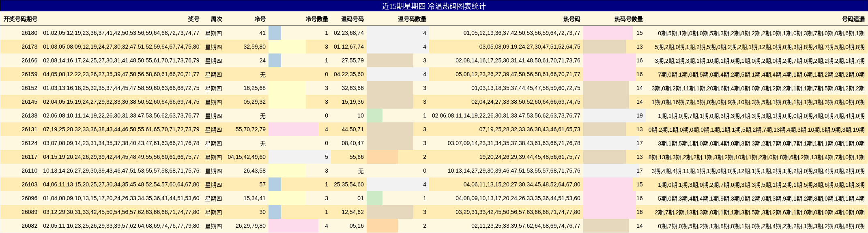This screenshot has height=233, width=868.
Task: Click the 周次 column header
Action: [x=216, y=19]
